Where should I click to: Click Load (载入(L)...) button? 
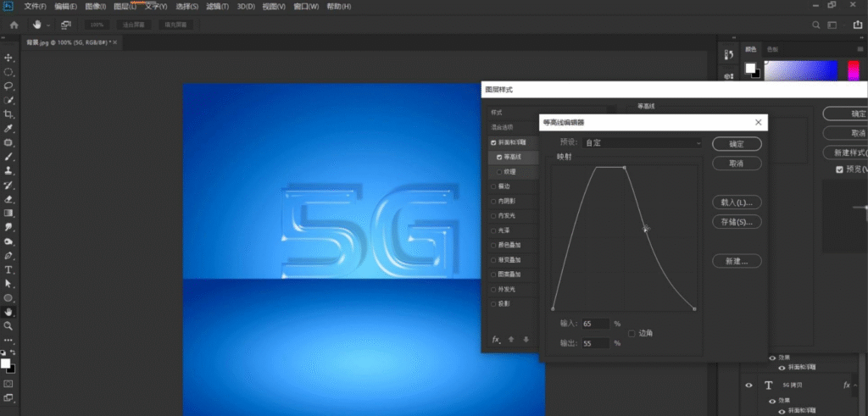pyautogui.click(x=737, y=202)
